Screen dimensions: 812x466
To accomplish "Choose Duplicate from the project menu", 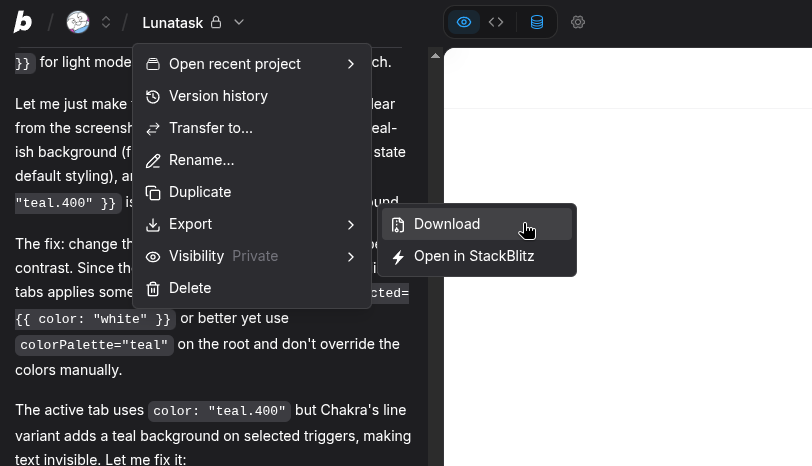I will click(252, 192).
